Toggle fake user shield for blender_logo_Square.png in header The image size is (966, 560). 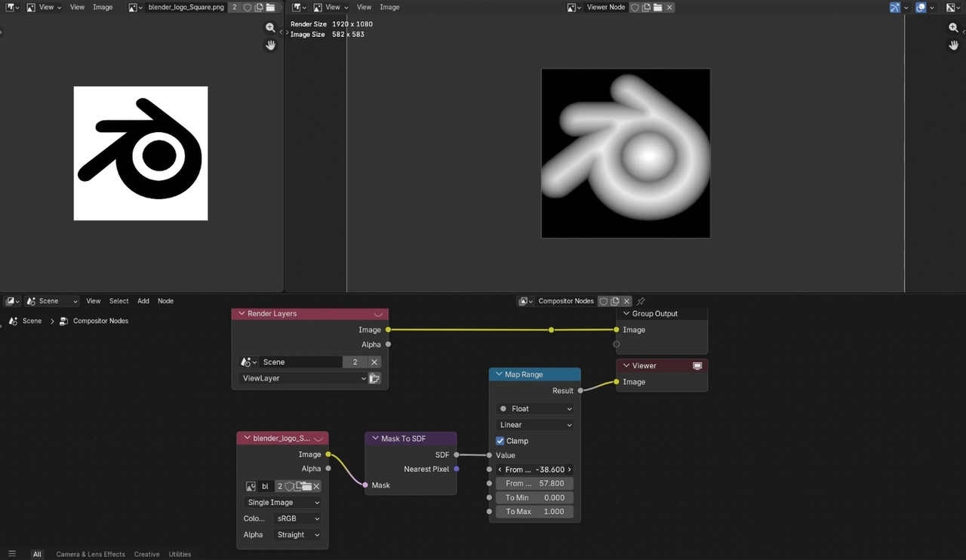pyautogui.click(x=247, y=8)
